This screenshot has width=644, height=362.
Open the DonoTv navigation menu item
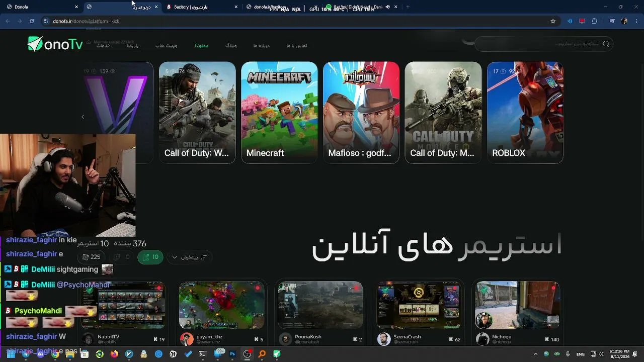(x=201, y=46)
